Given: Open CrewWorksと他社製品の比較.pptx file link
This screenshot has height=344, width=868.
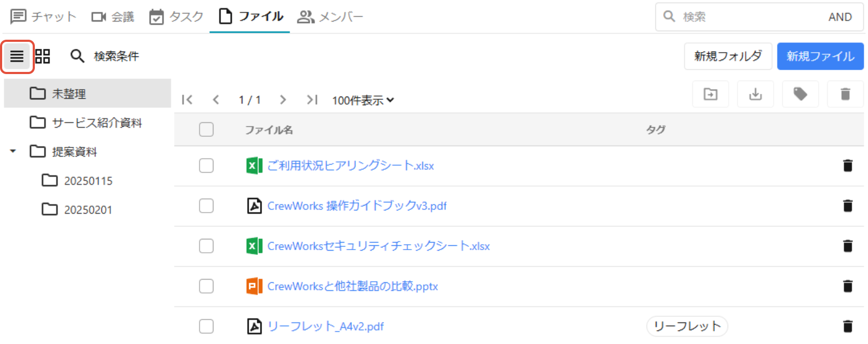Looking at the screenshot, I should point(353,287).
